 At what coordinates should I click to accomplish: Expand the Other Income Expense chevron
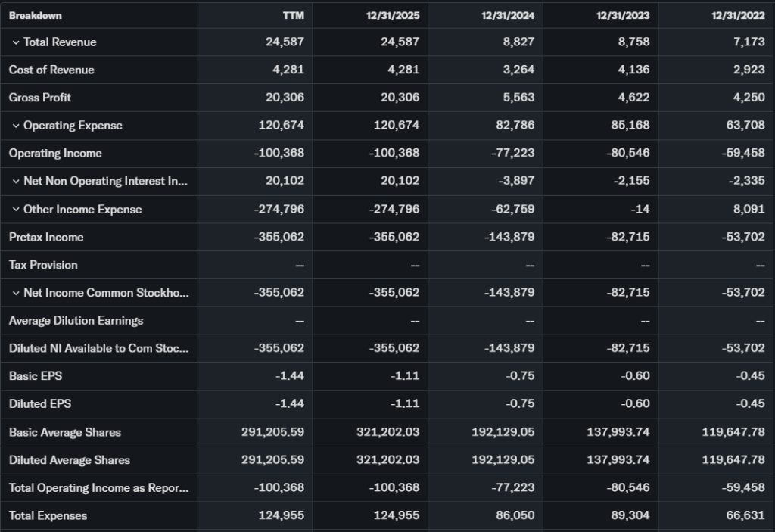[16, 210]
